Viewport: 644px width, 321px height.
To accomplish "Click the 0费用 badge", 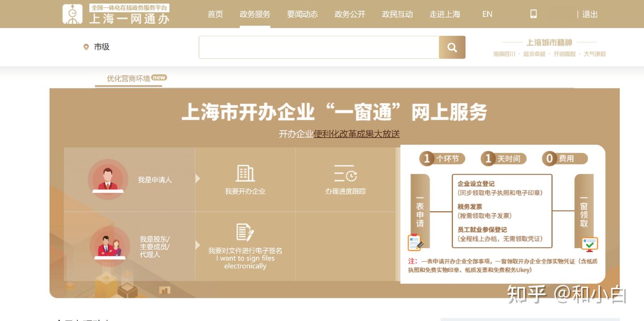I will tap(565, 159).
